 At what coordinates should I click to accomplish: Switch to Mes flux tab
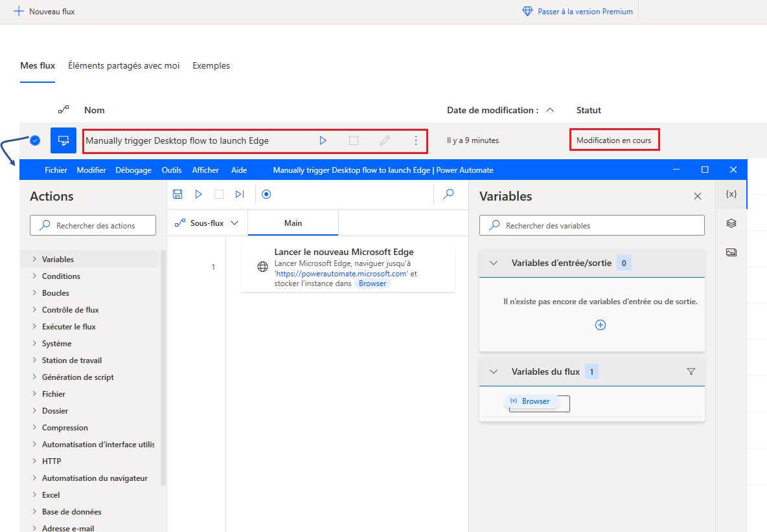click(x=38, y=65)
